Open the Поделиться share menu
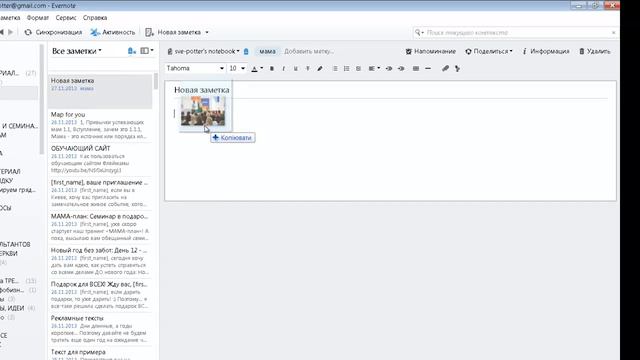 (x=489, y=51)
